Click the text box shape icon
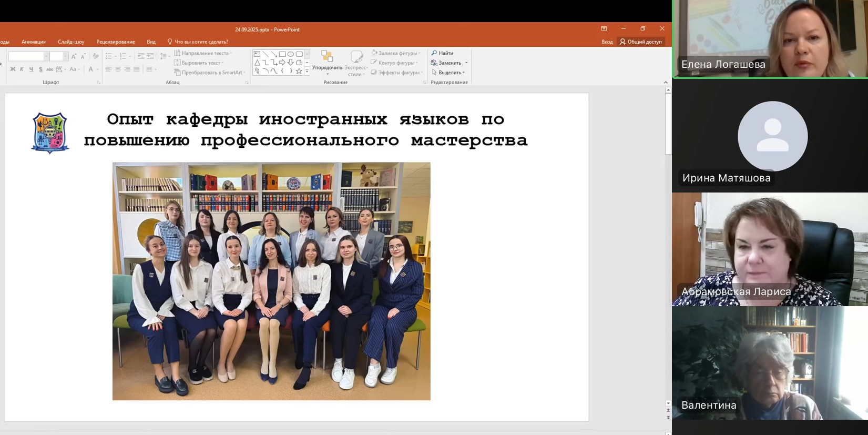 click(257, 54)
